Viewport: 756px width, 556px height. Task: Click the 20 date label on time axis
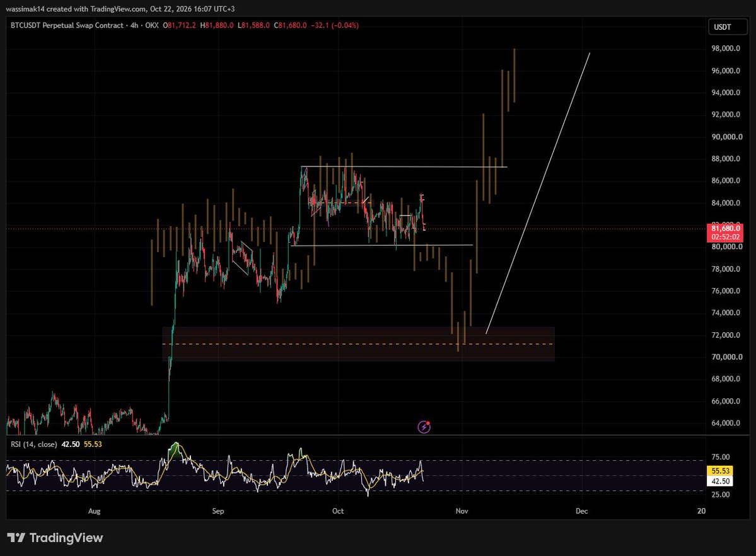pos(702,511)
